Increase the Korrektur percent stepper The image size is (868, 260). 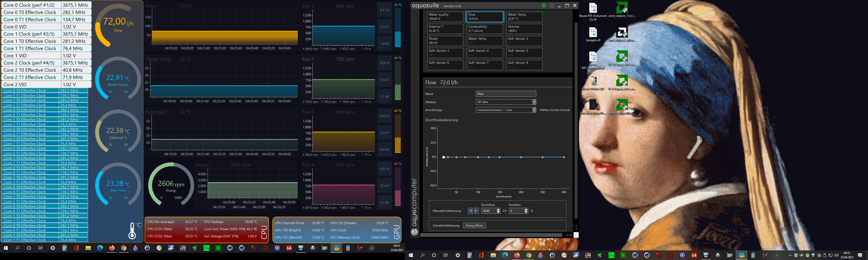[x=526, y=209]
